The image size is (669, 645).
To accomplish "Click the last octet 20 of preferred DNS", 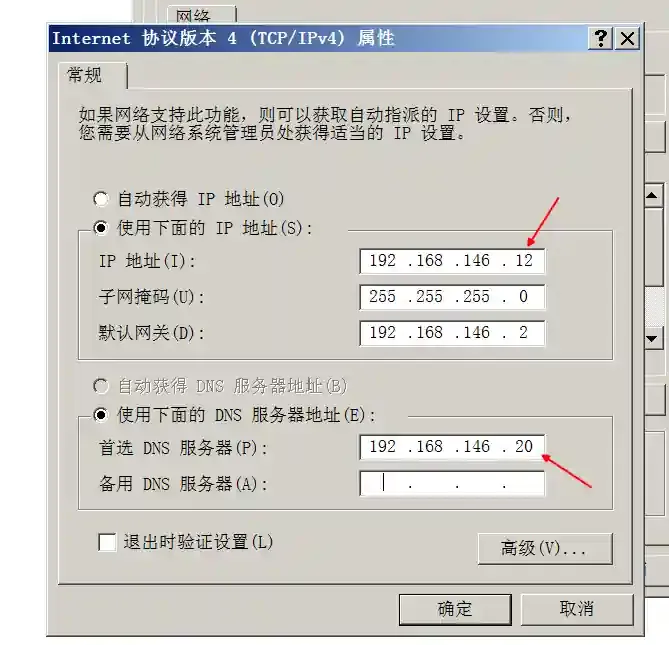I will pyautogui.click(x=524, y=447).
